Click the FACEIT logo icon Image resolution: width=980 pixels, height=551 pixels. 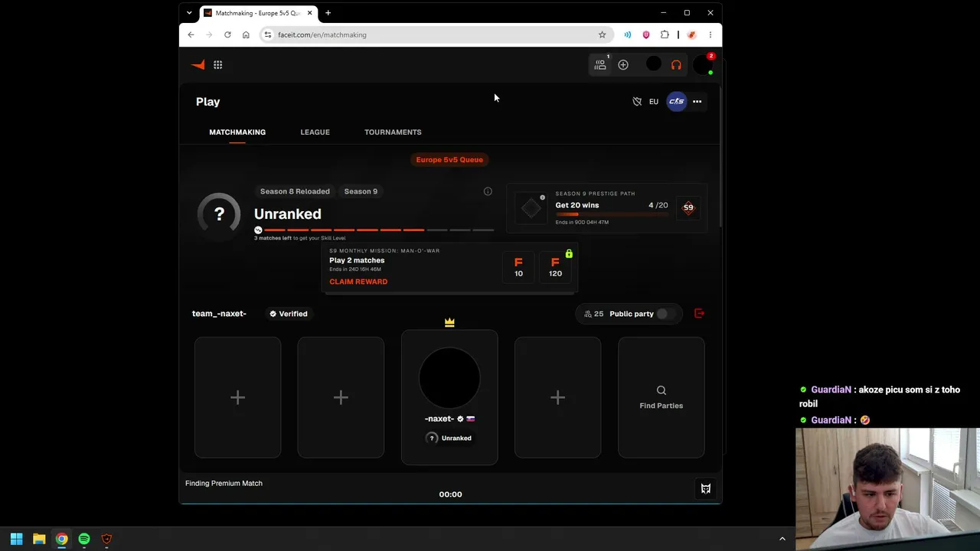pyautogui.click(x=198, y=65)
